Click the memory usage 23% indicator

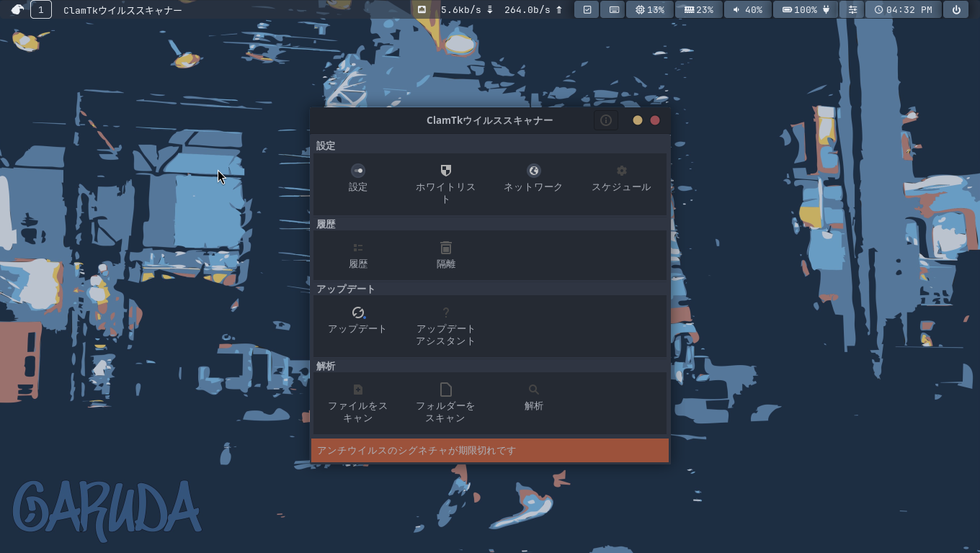pyautogui.click(x=699, y=9)
